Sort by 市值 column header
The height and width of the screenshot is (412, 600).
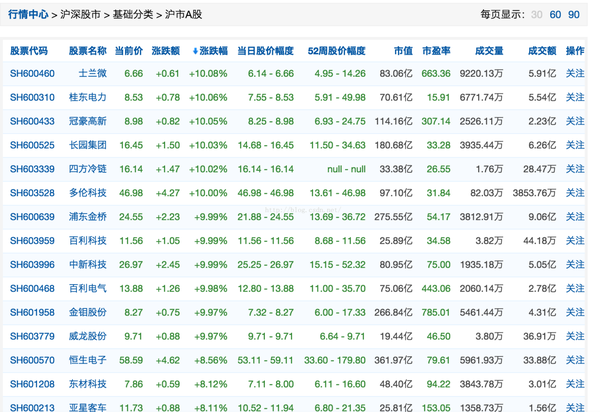(x=403, y=51)
